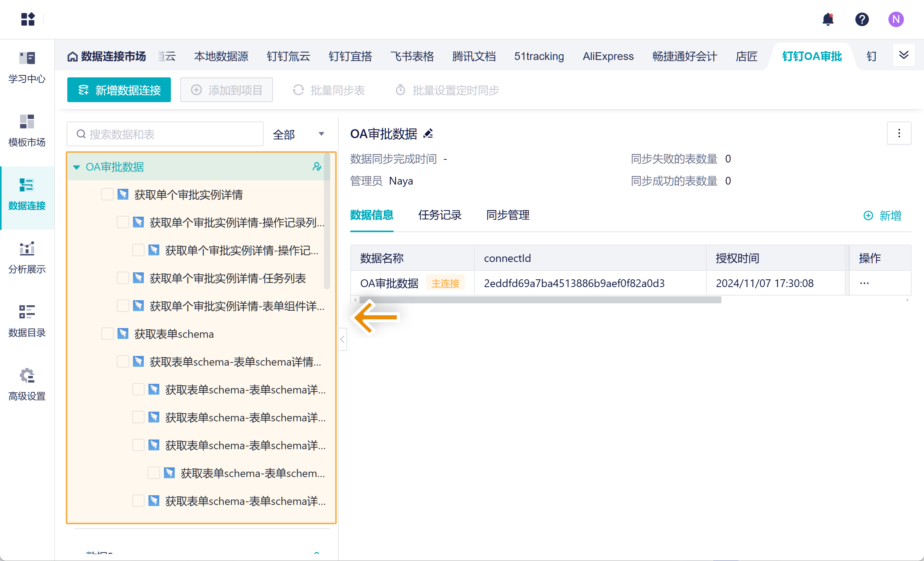924x561 pixels.
Task: Click the edit pencil beside the OA审批数据 title
Action: click(x=428, y=134)
